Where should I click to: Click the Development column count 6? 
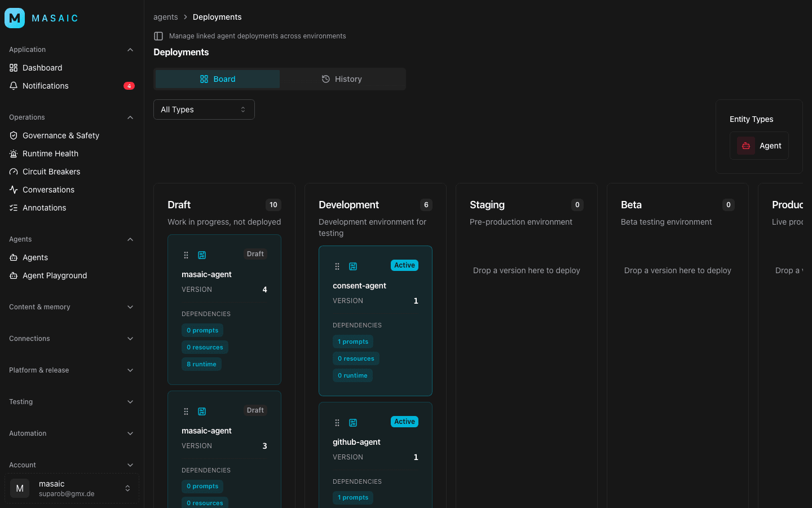pyautogui.click(x=426, y=205)
